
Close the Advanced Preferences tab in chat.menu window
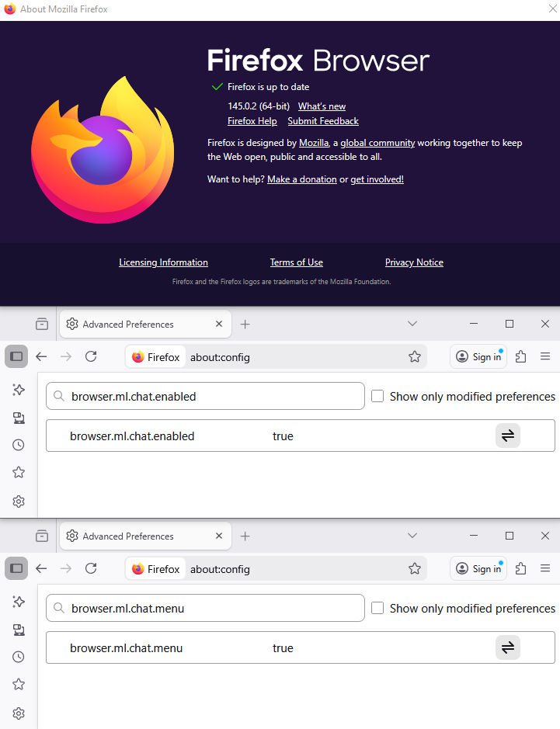[219, 536]
